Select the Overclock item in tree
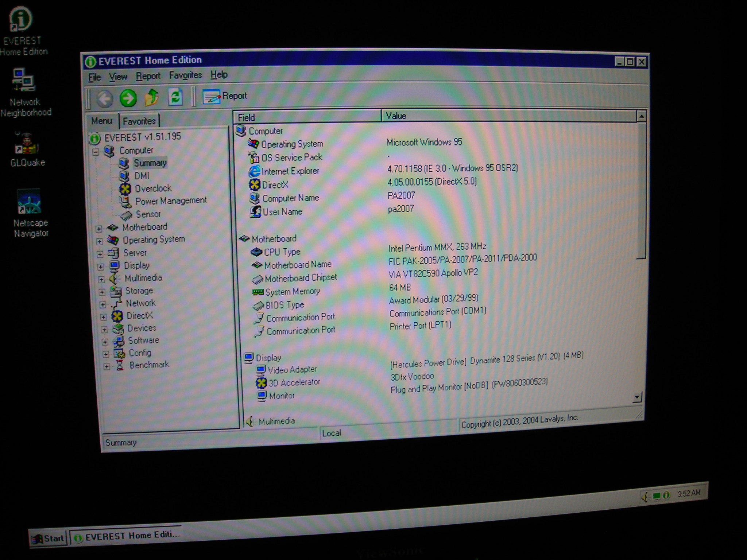747x560 pixels. pyautogui.click(x=152, y=188)
